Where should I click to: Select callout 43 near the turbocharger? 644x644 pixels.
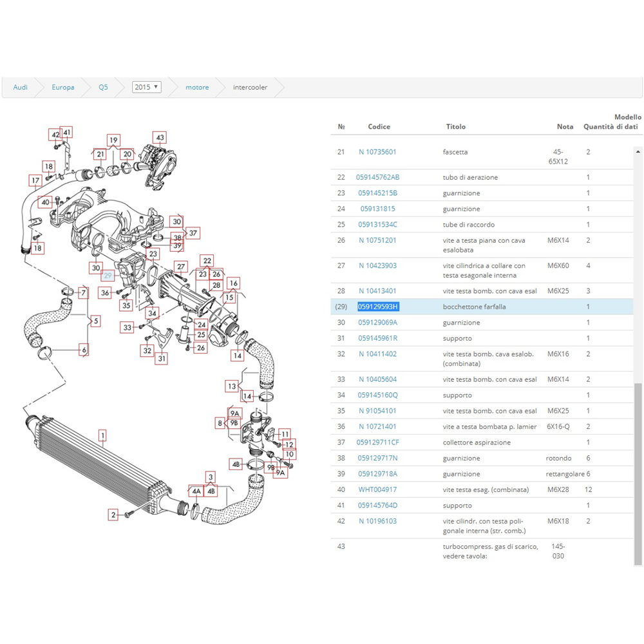point(160,137)
